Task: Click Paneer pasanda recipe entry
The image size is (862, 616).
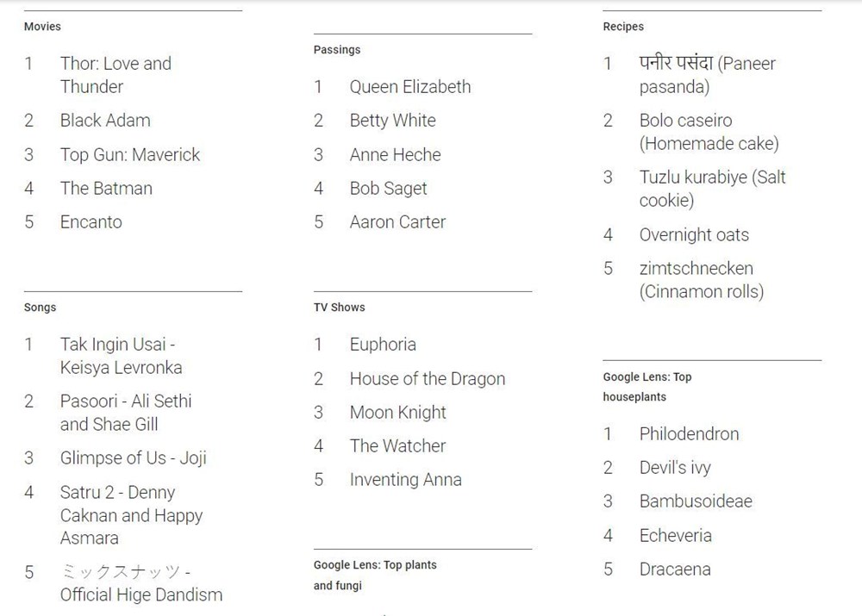Action: point(707,75)
